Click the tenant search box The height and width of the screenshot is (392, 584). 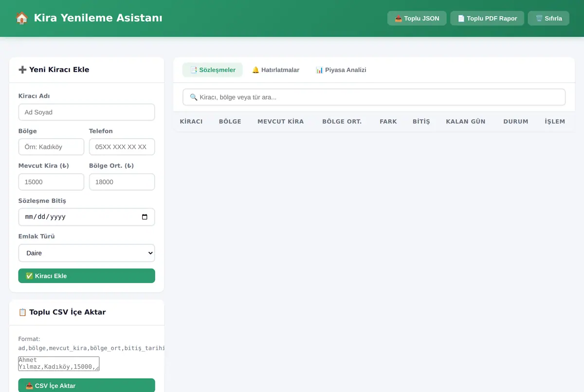374,97
